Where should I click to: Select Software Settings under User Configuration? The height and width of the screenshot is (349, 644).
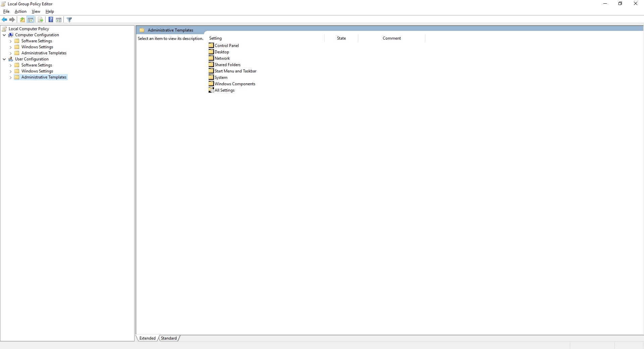tap(37, 65)
